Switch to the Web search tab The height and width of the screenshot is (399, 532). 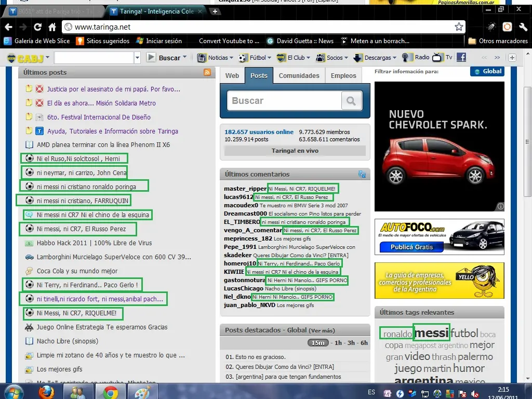tap(232, 76)
